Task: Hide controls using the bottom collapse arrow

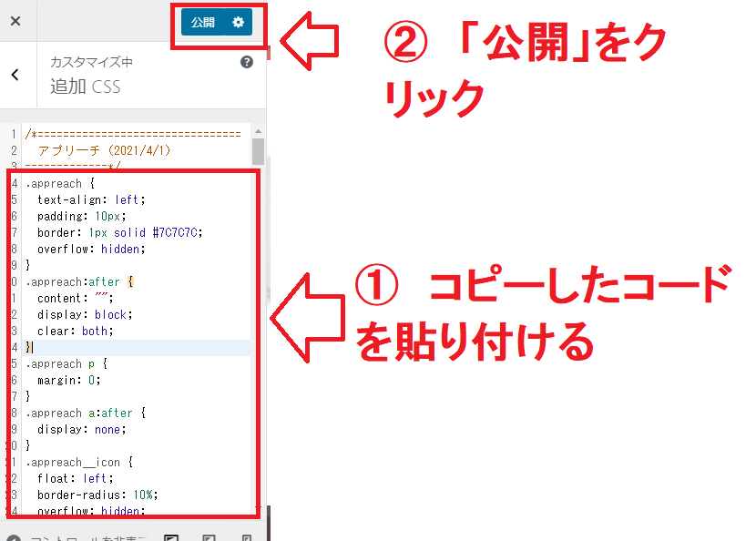Action: coord(13,537)
